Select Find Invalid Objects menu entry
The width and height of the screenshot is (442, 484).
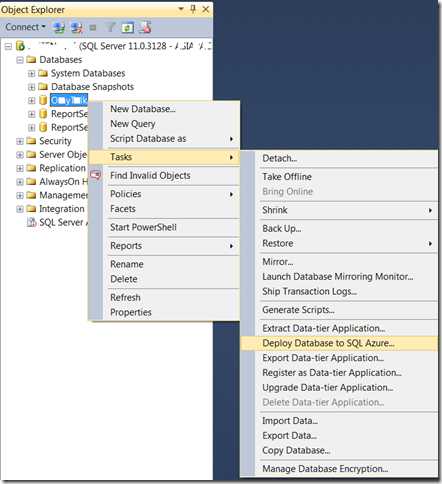tap(165, 176)
